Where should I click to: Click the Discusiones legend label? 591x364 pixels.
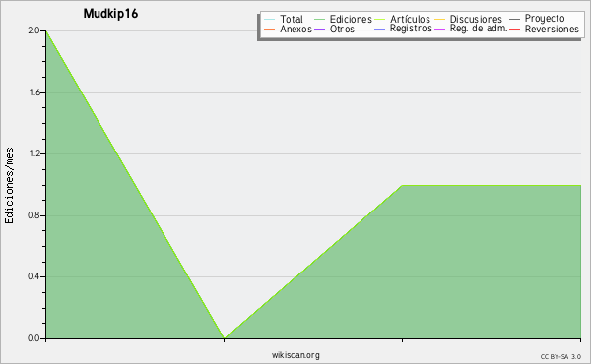[x=476, y=19]
